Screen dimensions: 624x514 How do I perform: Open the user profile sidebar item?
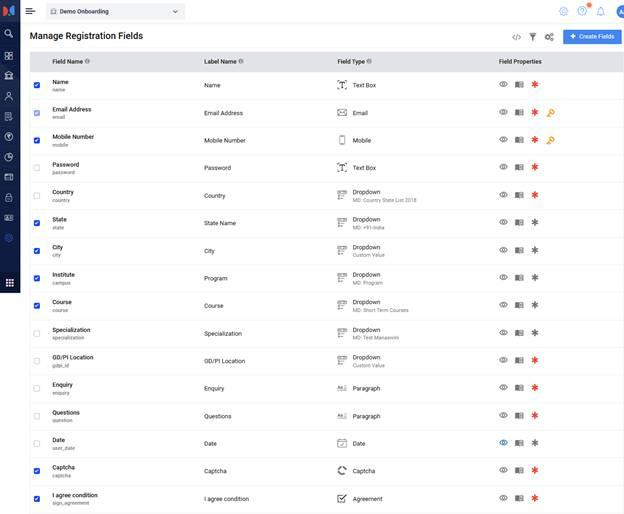(9, 96)
